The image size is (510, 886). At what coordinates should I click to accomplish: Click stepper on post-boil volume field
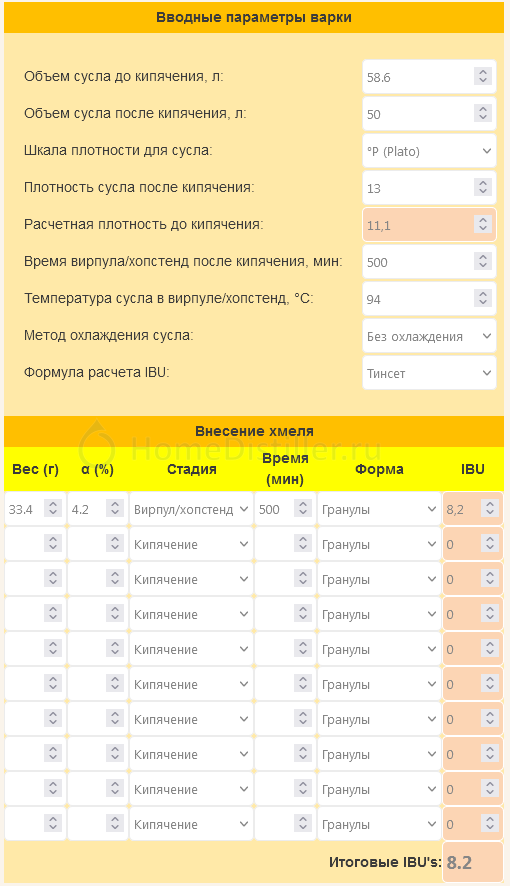(x=483, y=114)
